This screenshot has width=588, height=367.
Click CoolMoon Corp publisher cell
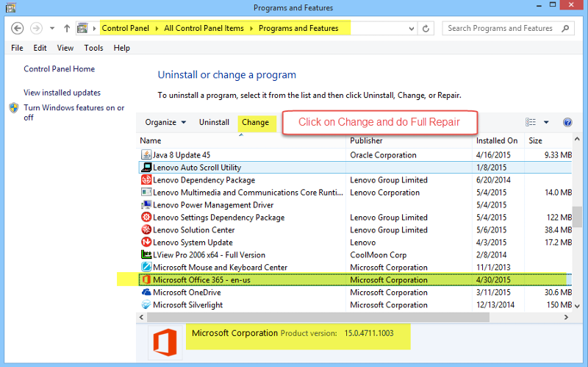(x=378, y=255)
